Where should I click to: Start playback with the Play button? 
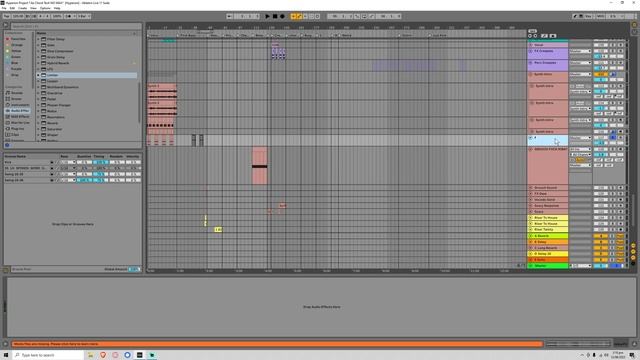[267, 16]
